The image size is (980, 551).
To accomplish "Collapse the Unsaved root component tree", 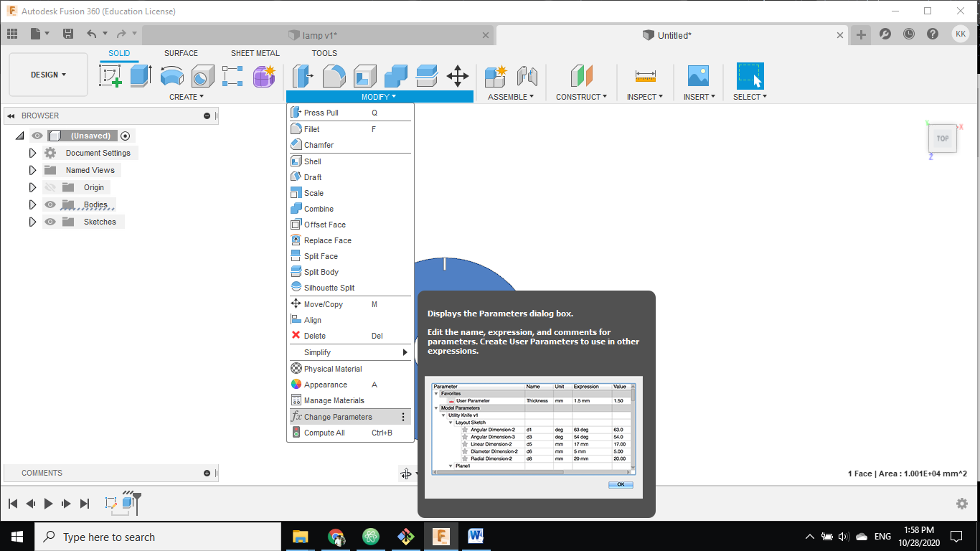I will click(x=19, y=136).
